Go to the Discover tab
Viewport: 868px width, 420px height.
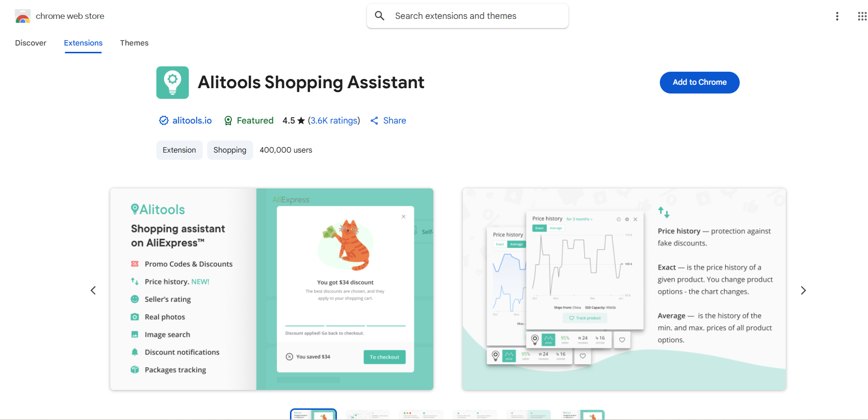[30, 43]
